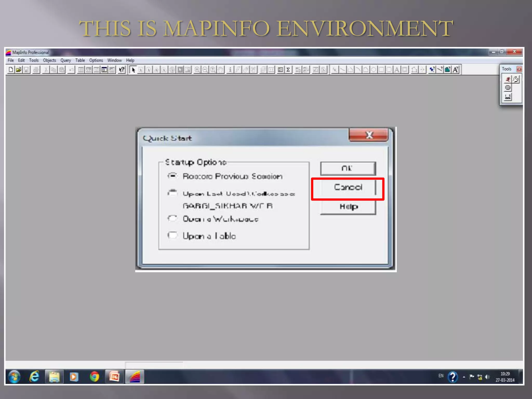Viewport: 532px width, 399px height.
Task: Close the floating Tools panel
Action: point(519,69)
